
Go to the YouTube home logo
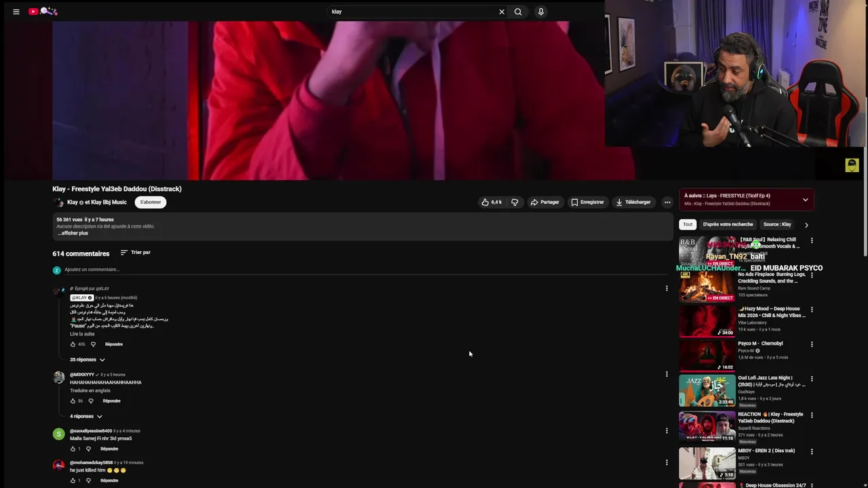point(43,12)
